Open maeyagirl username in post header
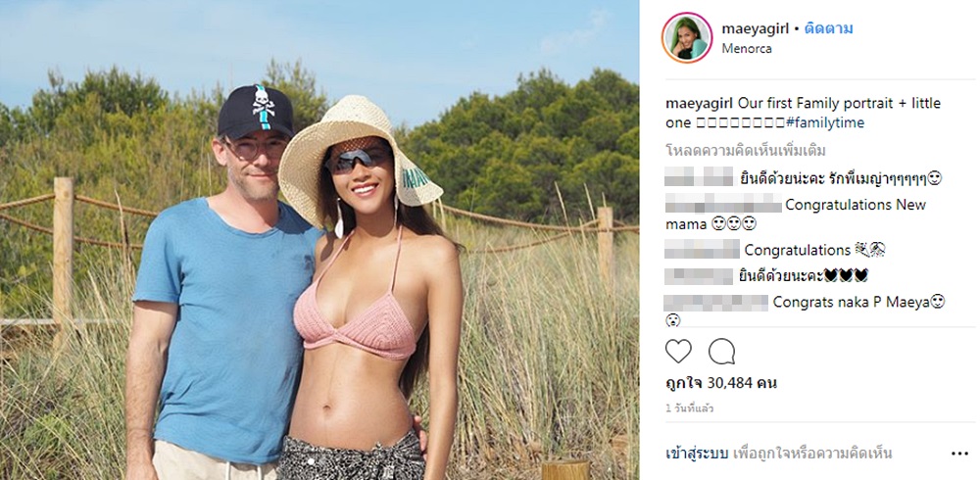The image size is (980, 480). (x=755, y=28)
